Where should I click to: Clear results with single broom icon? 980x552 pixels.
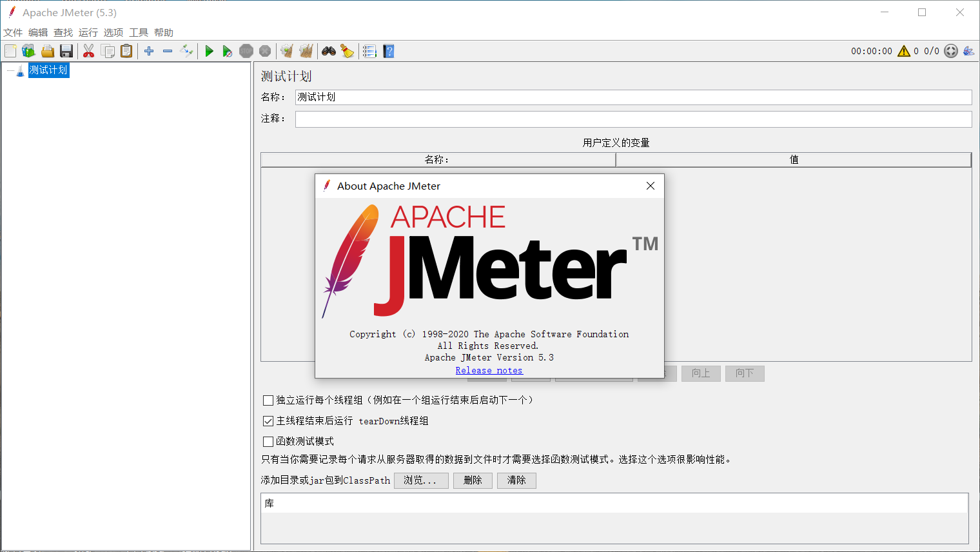click(287, 51)
